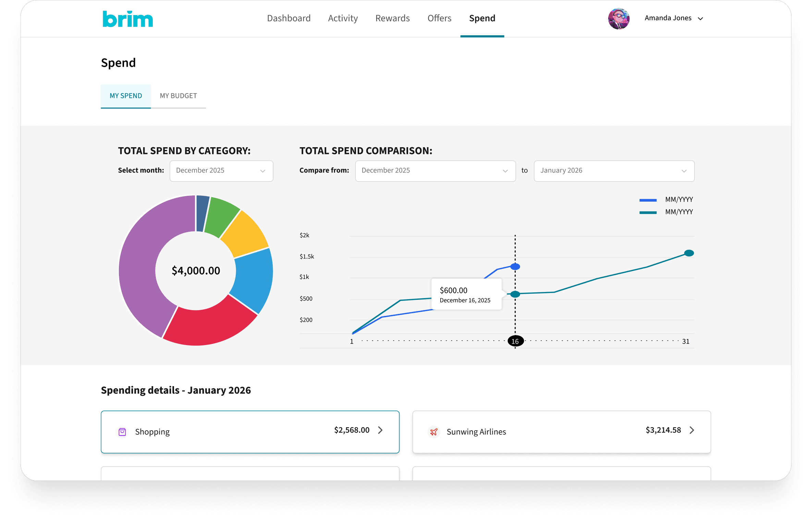Switch to the MY BUDGET tab
This screenshot has width=812, height=522.
[178, 96]
